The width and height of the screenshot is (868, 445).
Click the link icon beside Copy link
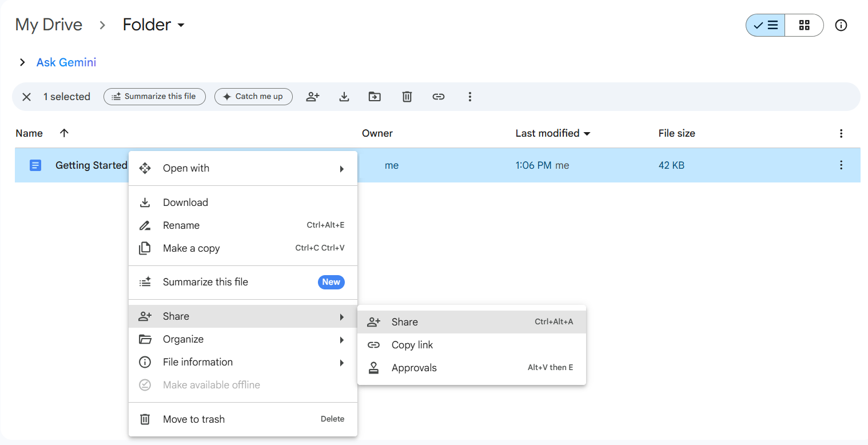(374, 345)
